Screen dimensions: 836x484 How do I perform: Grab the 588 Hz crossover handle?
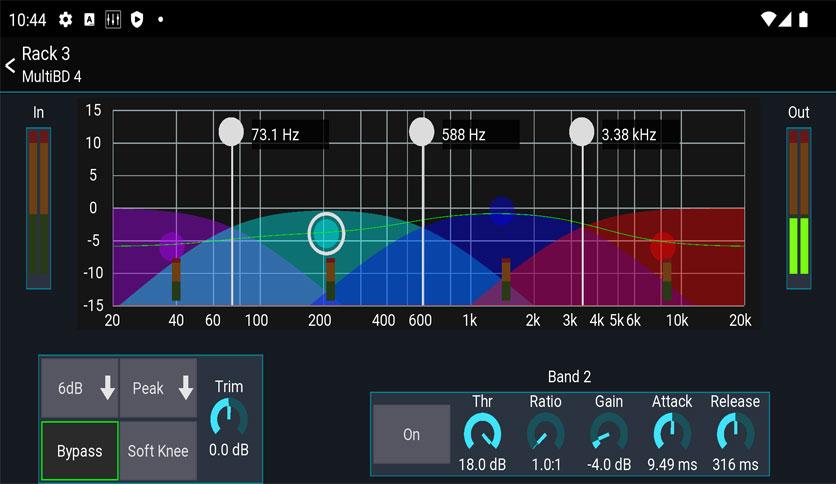(x=422, y=132)
